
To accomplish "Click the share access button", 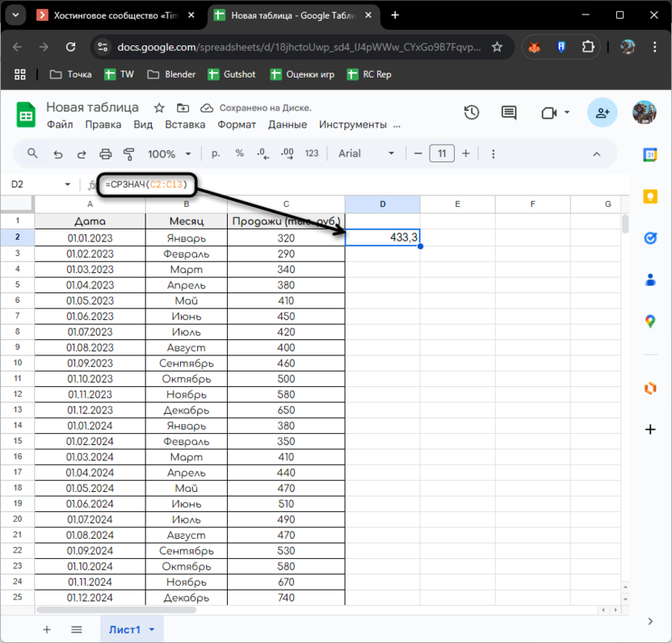I will (602, 113).
